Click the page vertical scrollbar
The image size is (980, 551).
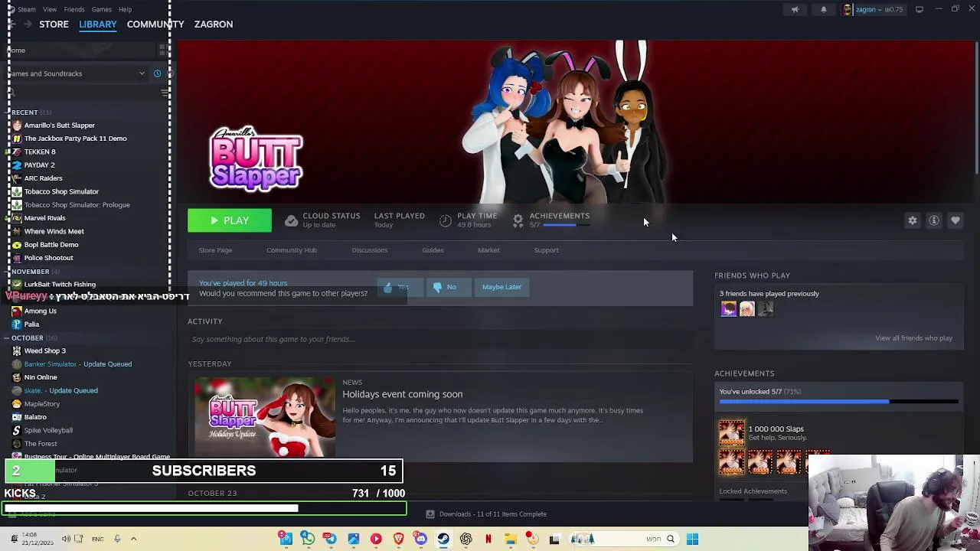(976, 107)
